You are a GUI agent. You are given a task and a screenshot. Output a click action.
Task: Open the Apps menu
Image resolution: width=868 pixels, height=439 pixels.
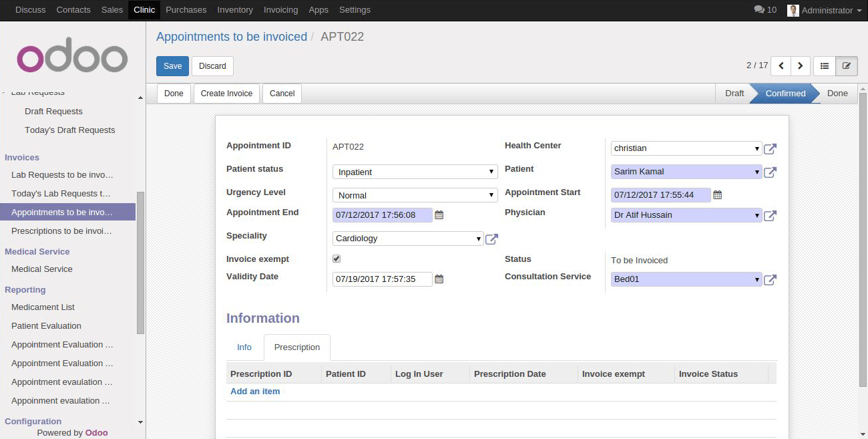coord(318,10)
